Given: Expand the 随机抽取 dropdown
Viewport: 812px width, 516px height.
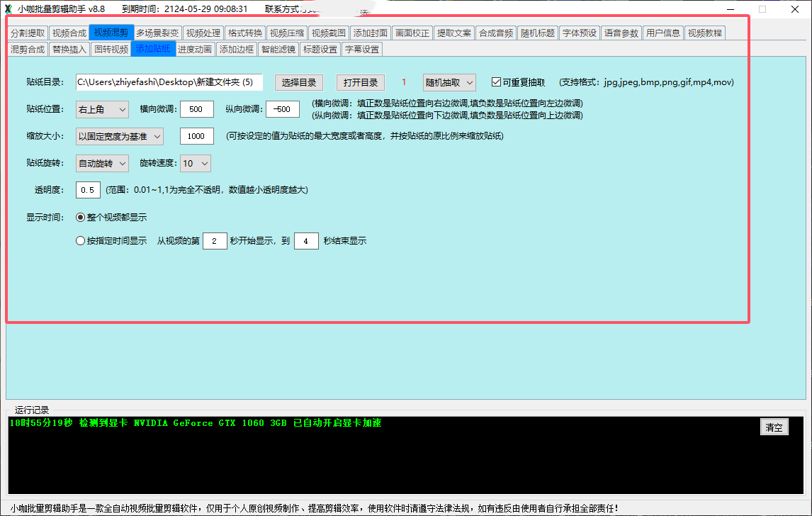Looking at the screenshot, I should 449,82.
